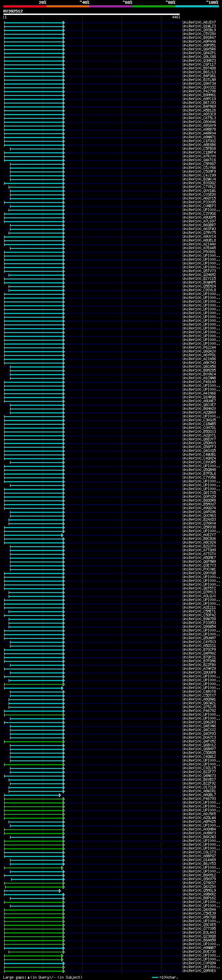Image resolution: width=222 pixels, height=980 pixels.
Task: Select hit label UniRef100_A9J5K5
Action: tap(199, 814)
